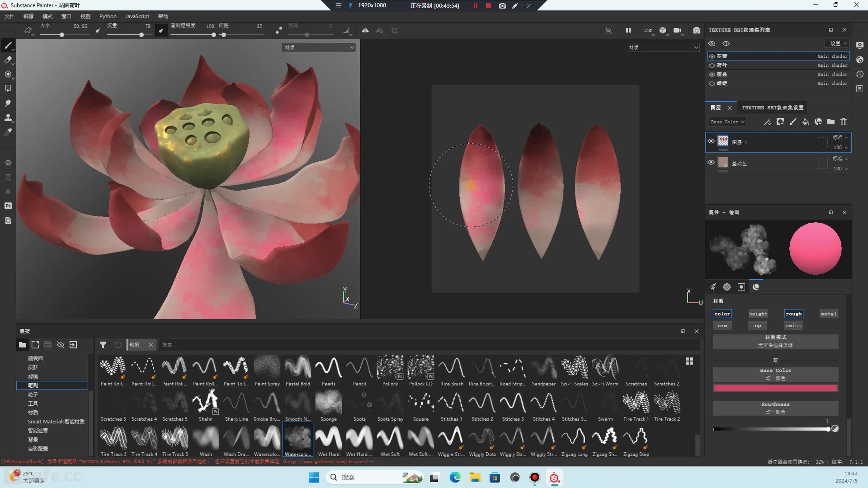Viewport: 868px width, 488px height.
Task: Show the 蜻蜓 texture set
Action: [712, 83]
